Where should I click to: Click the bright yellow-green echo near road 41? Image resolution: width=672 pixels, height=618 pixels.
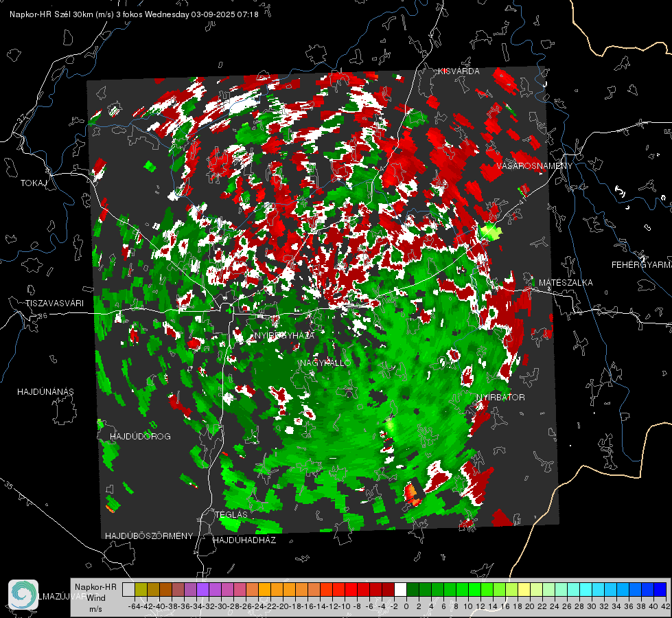coord(490,231)
